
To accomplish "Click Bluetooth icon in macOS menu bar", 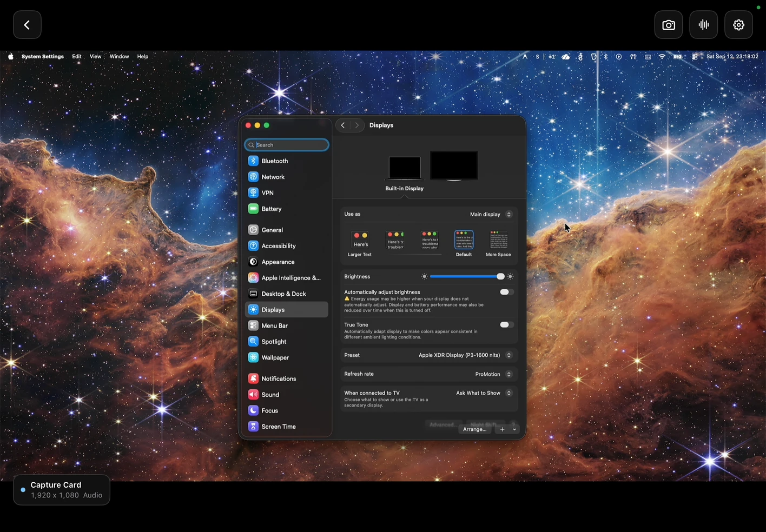I will tap(606, 56).
